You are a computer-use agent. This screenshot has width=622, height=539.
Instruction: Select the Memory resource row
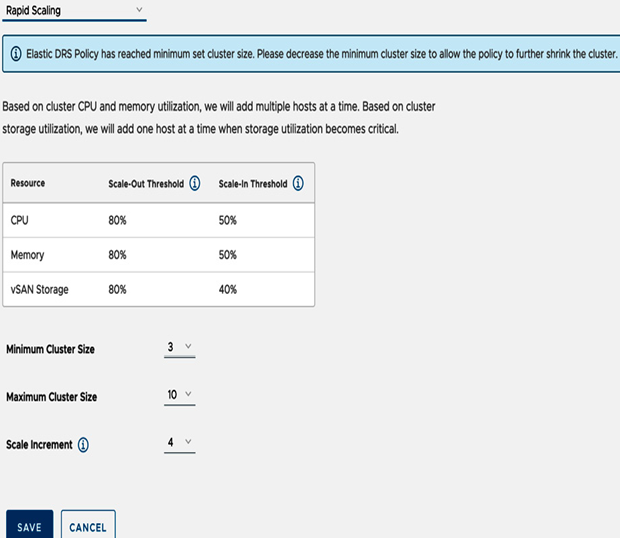159,255
